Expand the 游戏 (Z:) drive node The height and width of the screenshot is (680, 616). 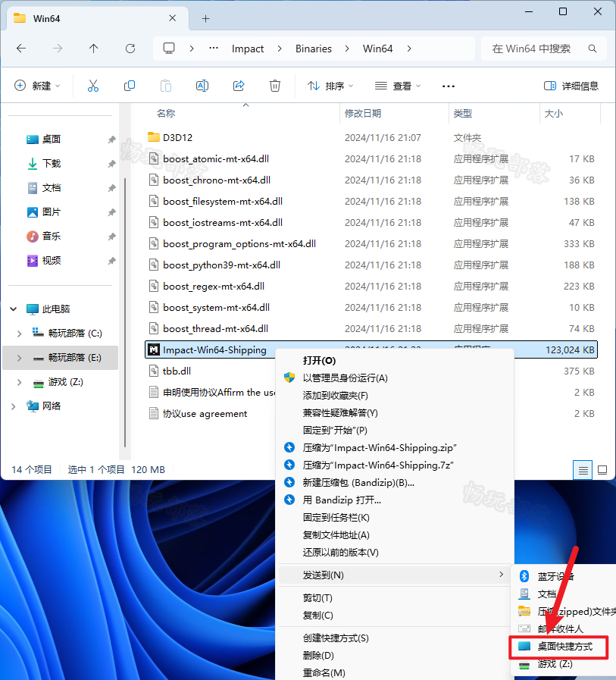click(x=19, y=382)
